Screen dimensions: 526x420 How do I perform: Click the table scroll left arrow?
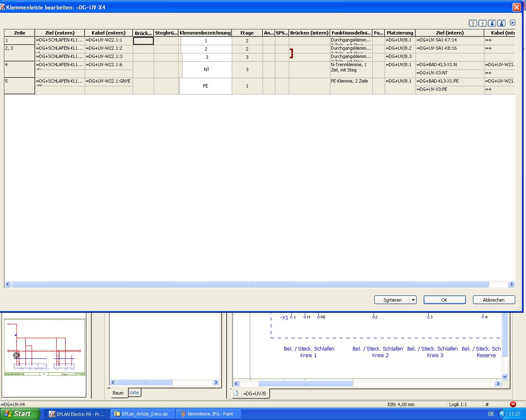(x=8, y=284)
